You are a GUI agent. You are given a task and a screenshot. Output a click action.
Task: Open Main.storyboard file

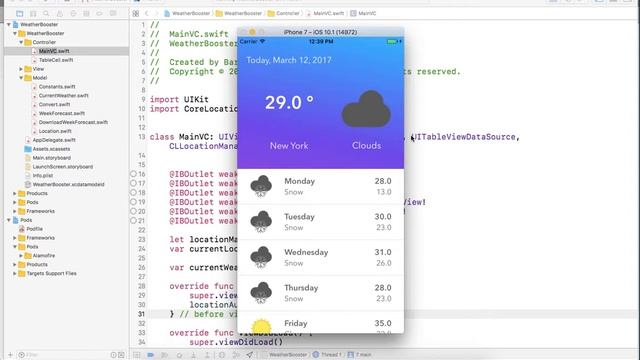tap(51, 158)
